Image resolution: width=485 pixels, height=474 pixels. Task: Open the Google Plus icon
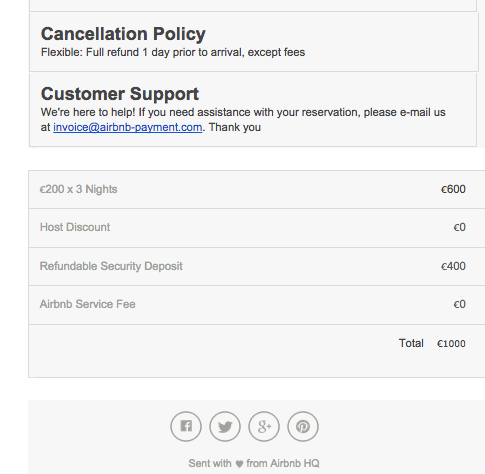point(264,426)
